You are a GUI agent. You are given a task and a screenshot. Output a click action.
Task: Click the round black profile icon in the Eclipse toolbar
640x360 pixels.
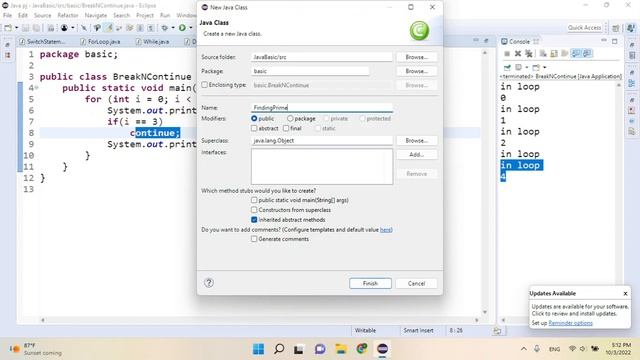click(64, 28)
